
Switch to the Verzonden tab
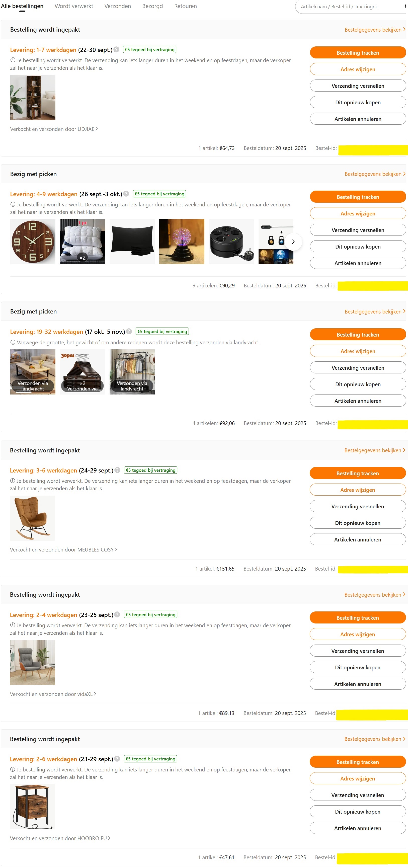(118, 6)
